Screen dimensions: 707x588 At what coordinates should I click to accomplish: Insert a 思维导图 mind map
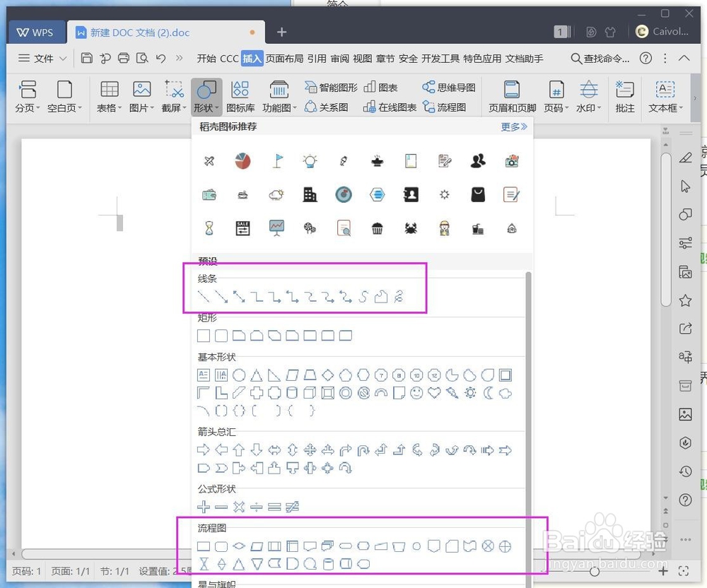click(449, 88)
